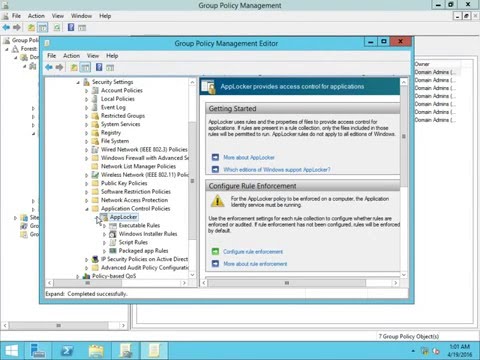Select the Account Policies node
Image resolution: width=480 pixels, height=360 pixels.
122,90
